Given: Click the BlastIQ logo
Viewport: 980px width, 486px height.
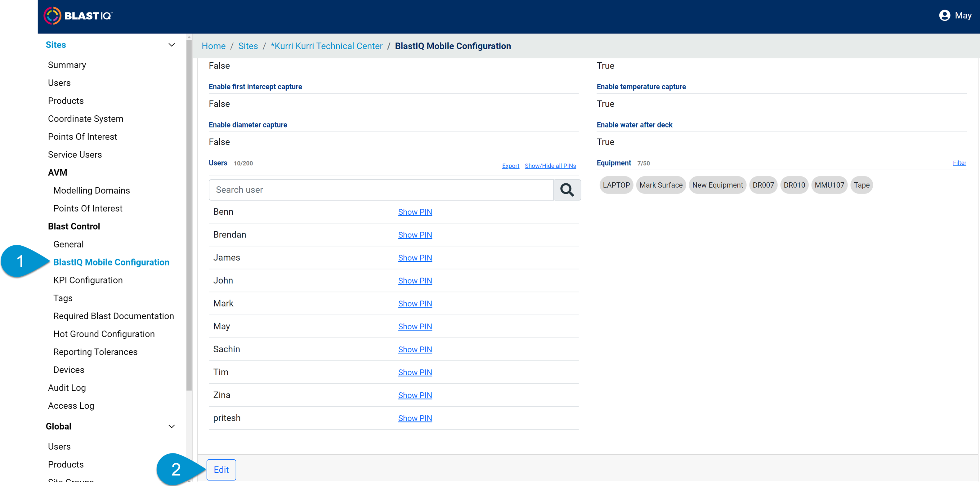Looking at the screenshot, I should [x=78, y=16].
